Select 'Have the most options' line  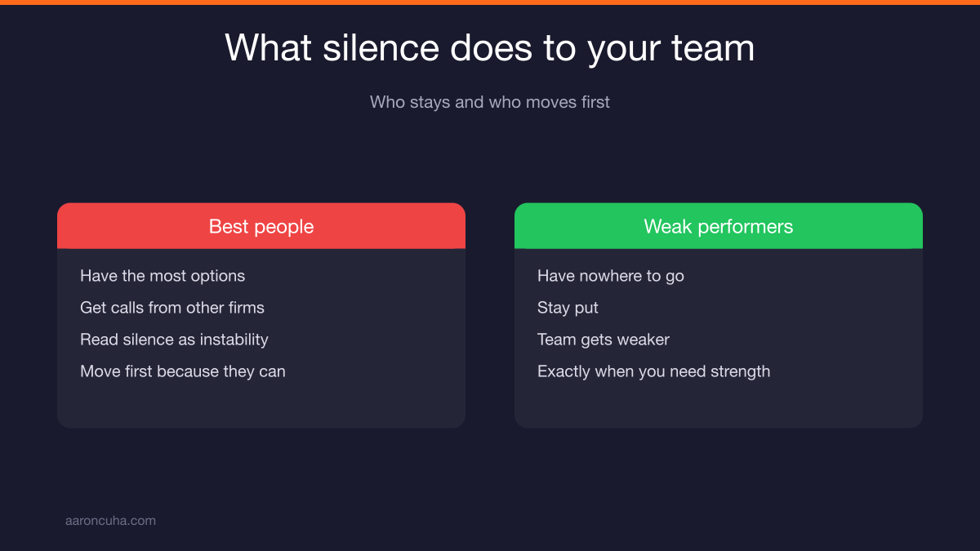click(x=163, y=276)
